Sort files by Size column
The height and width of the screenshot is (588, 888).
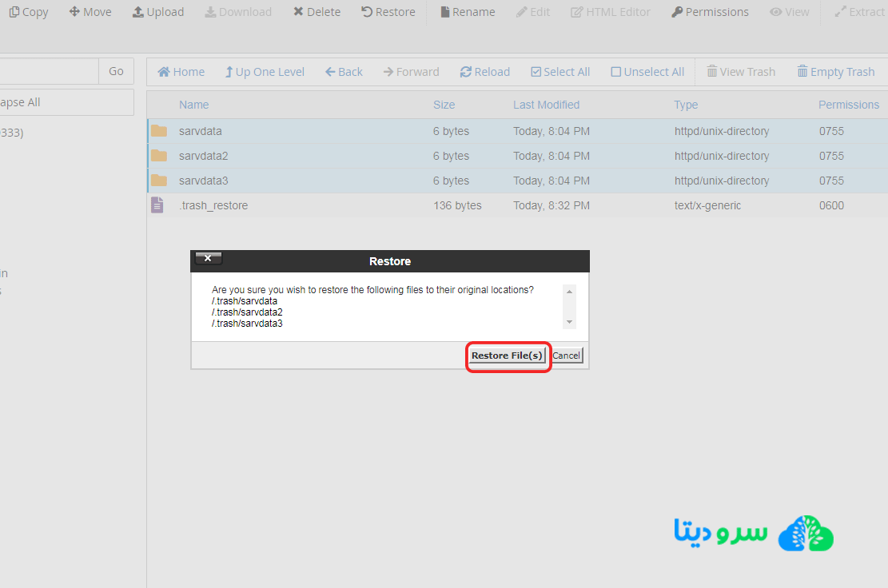click(444, 105)
